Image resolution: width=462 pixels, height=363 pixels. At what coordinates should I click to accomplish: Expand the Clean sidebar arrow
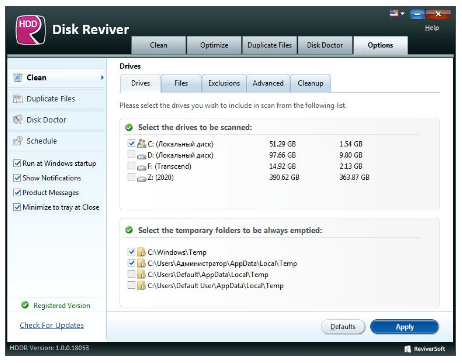click(x=102, y=78)
